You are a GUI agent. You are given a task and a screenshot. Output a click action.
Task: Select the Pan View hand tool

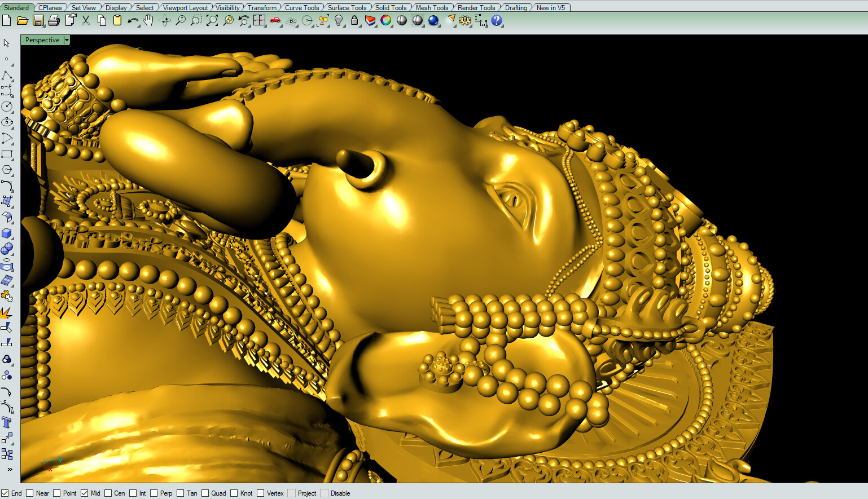pos(147,20)
